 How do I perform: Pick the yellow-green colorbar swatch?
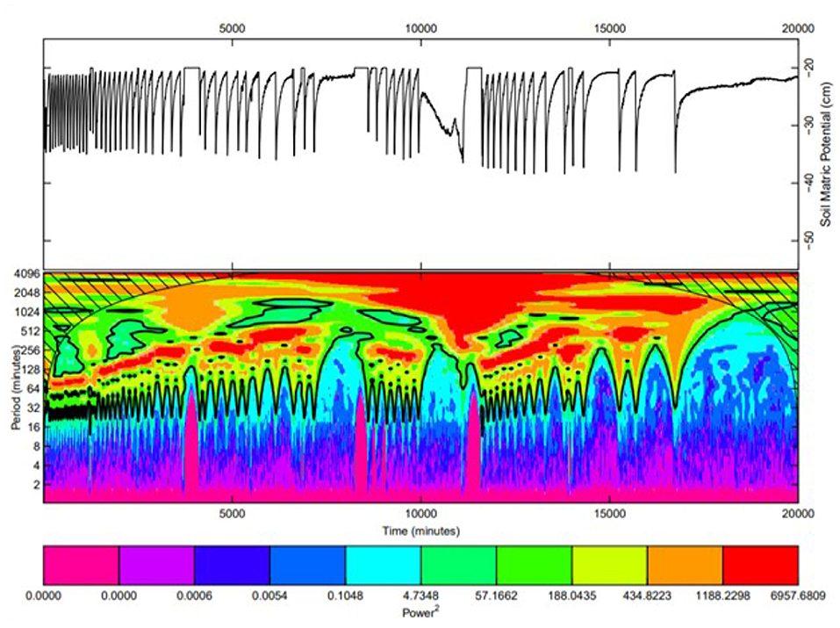point(610,566)
